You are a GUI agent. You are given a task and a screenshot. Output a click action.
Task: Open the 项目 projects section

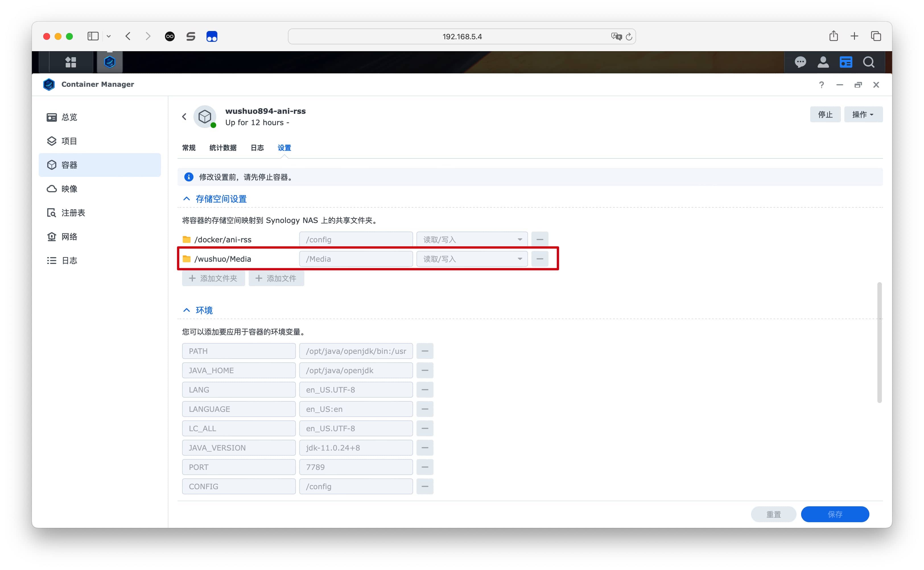100,141
